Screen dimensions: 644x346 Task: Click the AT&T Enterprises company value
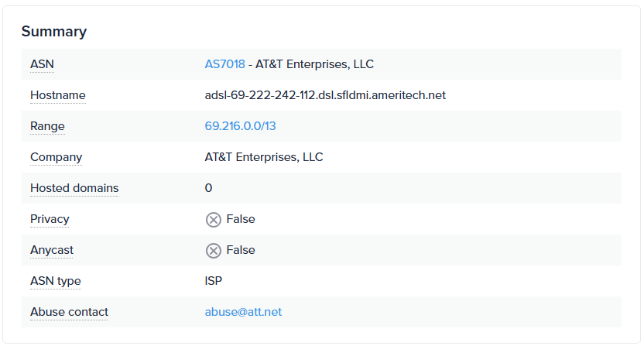click(263, 157)
